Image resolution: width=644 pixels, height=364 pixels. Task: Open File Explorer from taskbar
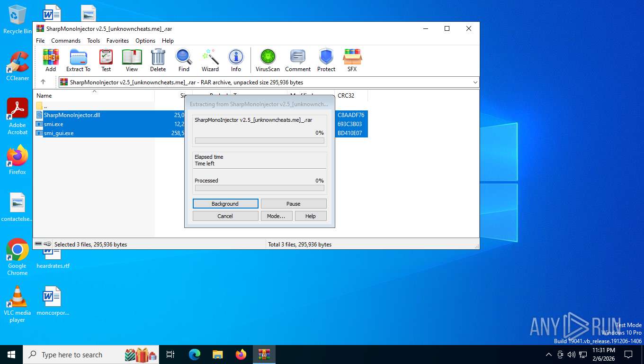217,355
